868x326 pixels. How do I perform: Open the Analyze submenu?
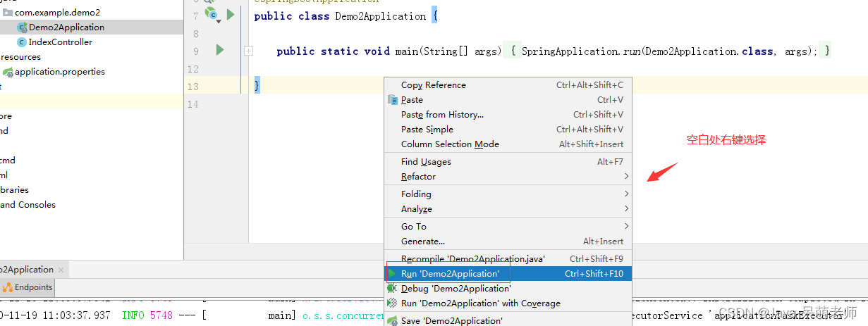pyautogui.click(x=508, y=208)
